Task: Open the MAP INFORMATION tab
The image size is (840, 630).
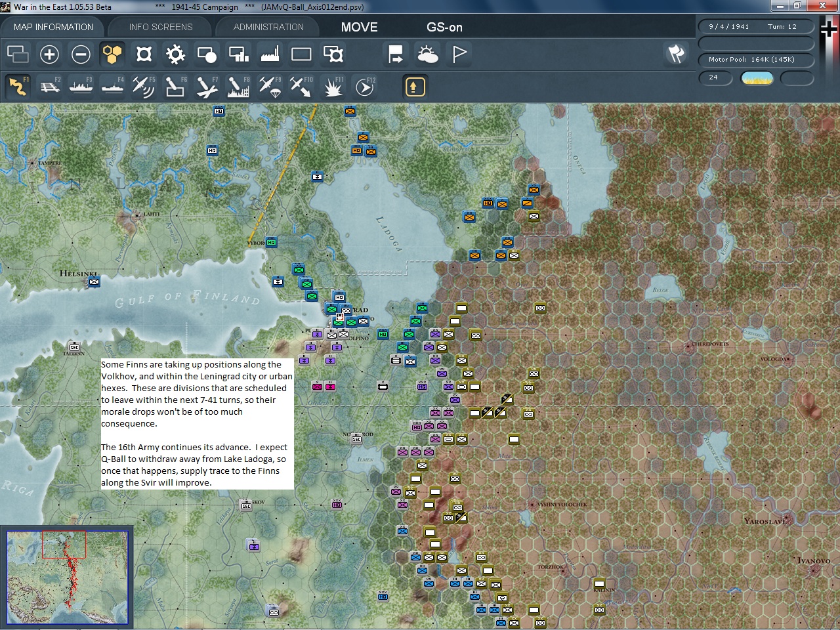Action: [53, 27]
